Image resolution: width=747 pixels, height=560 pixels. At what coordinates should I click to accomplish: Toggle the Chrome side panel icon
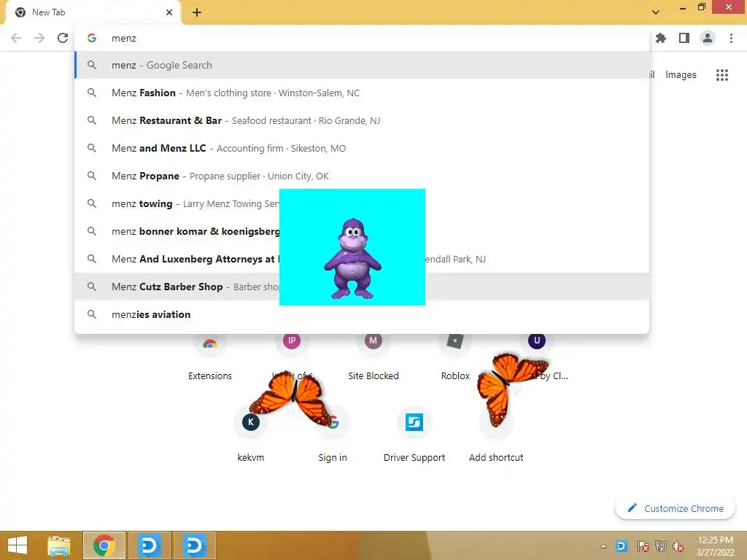tap(684, 38)
